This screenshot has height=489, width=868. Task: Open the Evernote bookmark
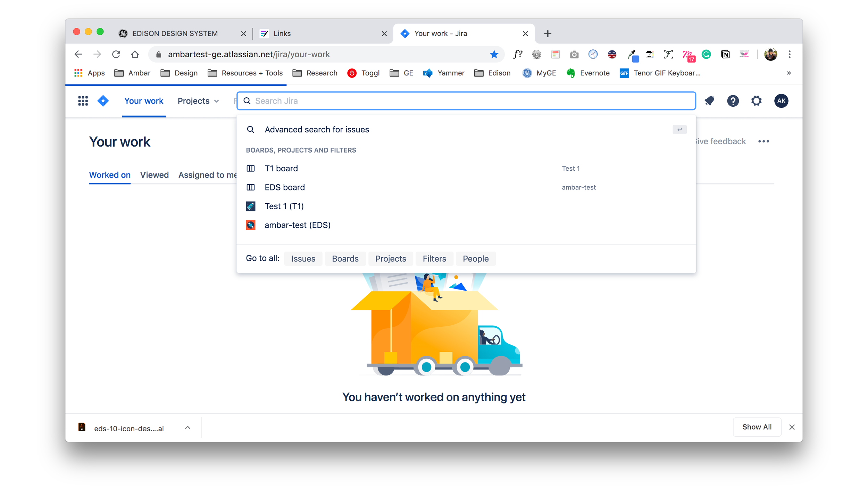588,73
